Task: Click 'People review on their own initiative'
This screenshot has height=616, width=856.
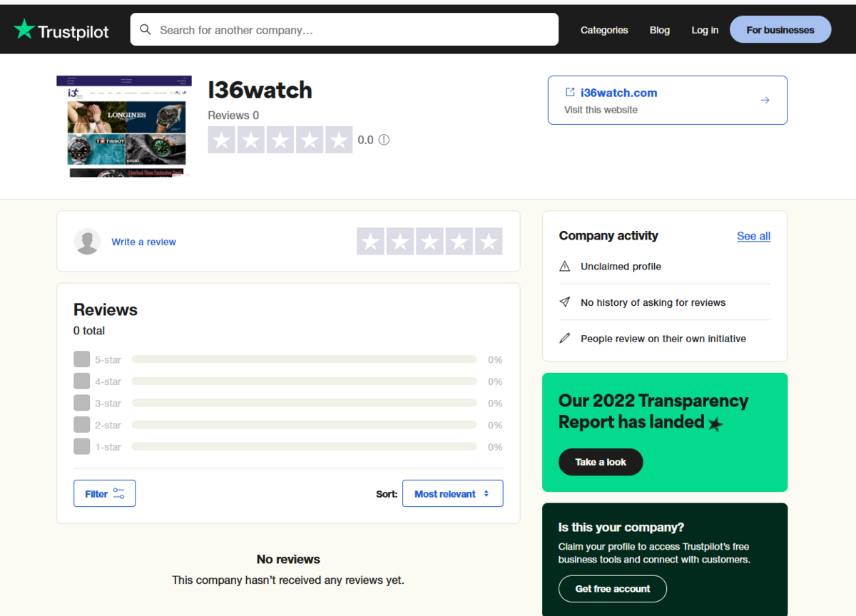Action: point(663,339)
